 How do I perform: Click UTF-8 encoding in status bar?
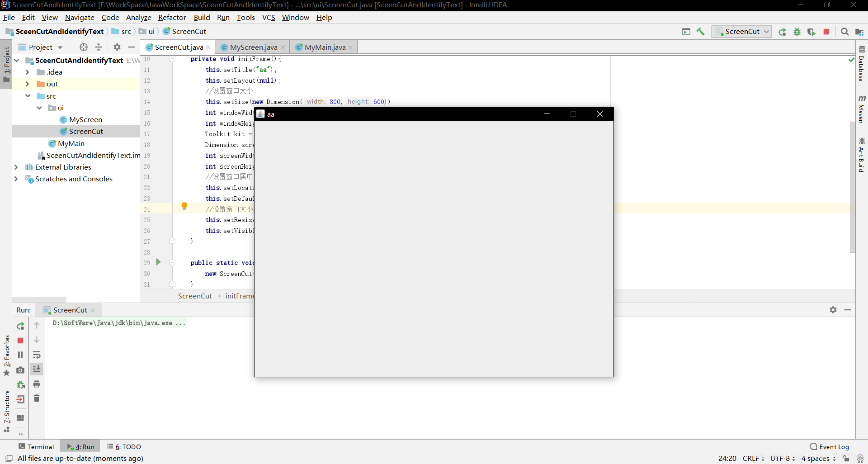pos(783,459)
